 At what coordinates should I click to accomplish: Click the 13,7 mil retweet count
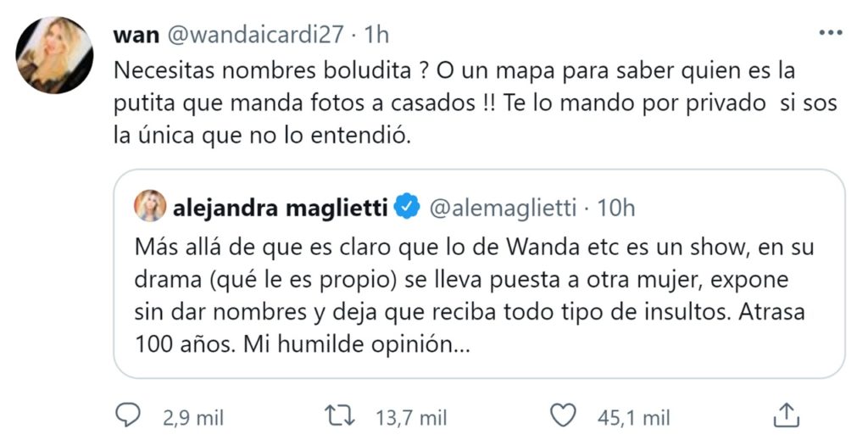(x=410, y=416)
